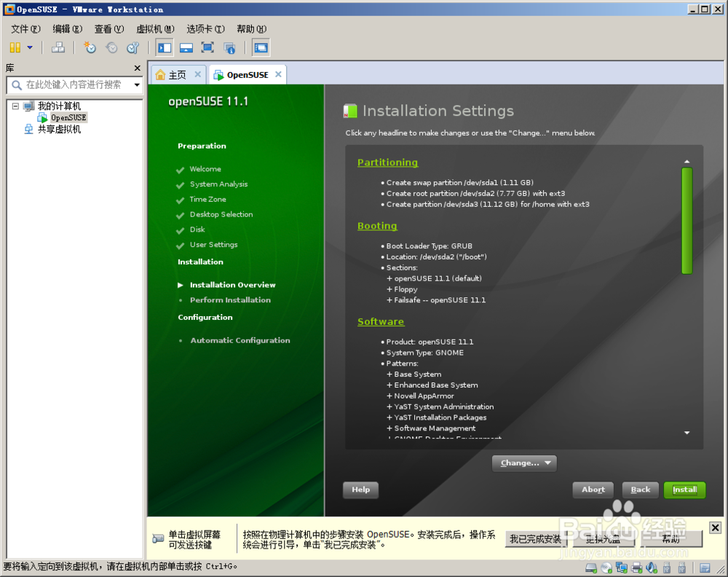Click the Abort button
728x577 pixels.
(x=593, y=490)
